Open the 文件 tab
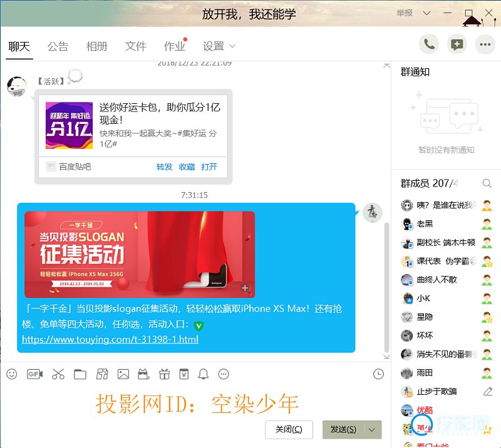 136,46
